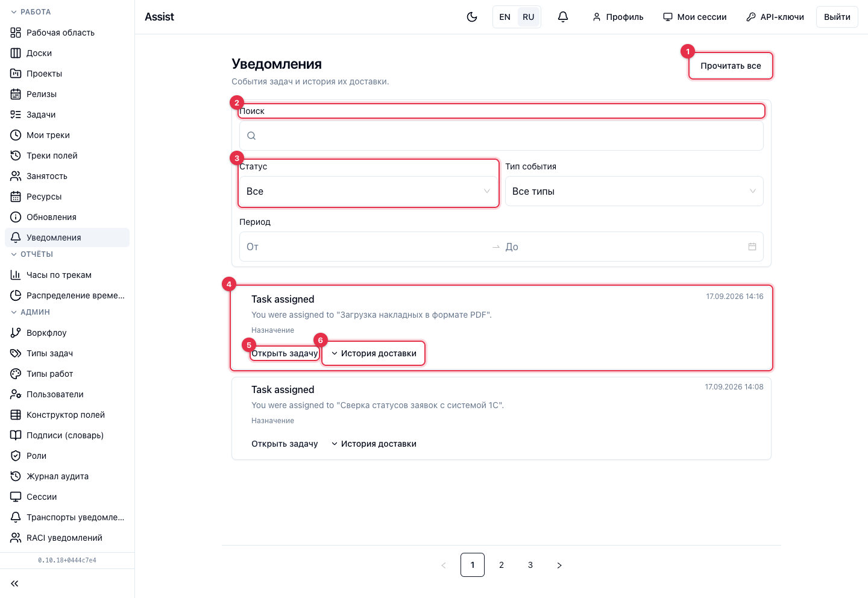Switch language to RU
868x598 pixels.
click(529, 17)
